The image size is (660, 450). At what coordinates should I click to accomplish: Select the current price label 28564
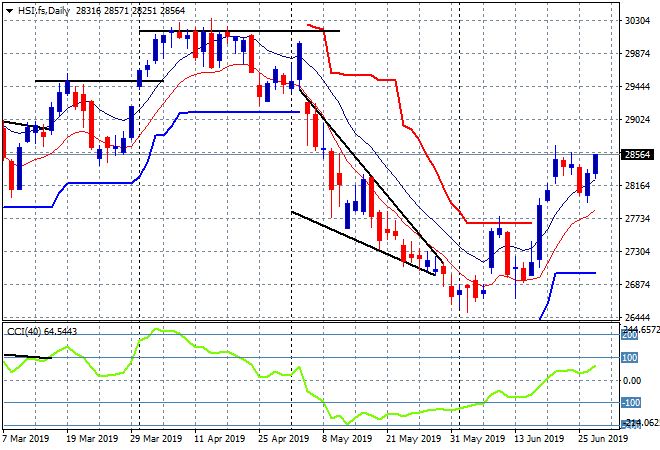pos(637,154)
